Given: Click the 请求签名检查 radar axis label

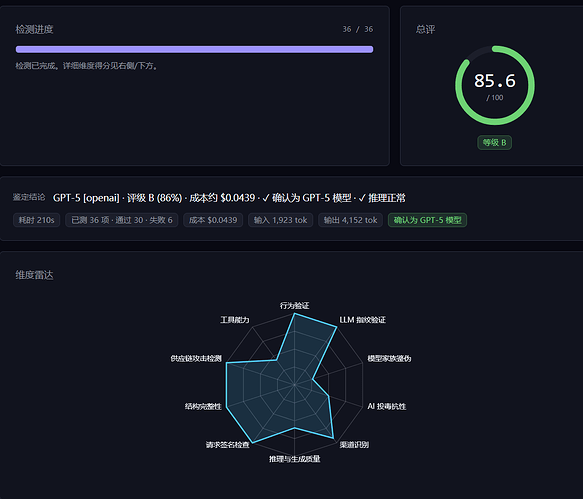Looking at the screenshot, I should click(x=228, y=445).
